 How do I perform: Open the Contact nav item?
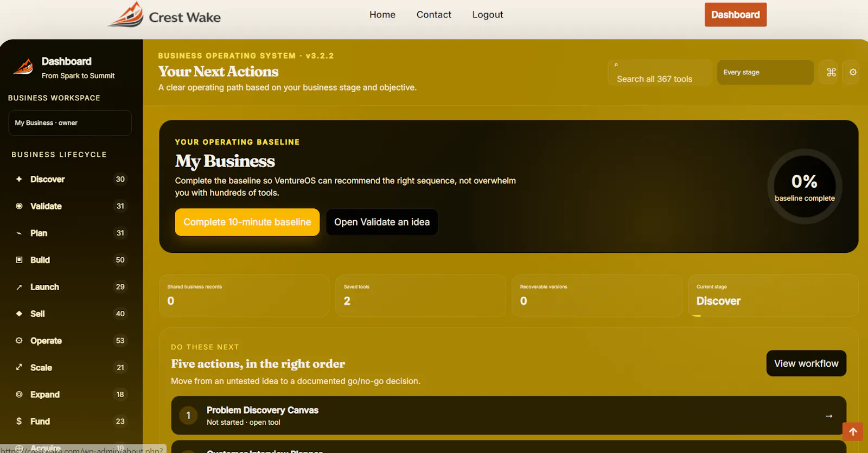pos(434,15)
